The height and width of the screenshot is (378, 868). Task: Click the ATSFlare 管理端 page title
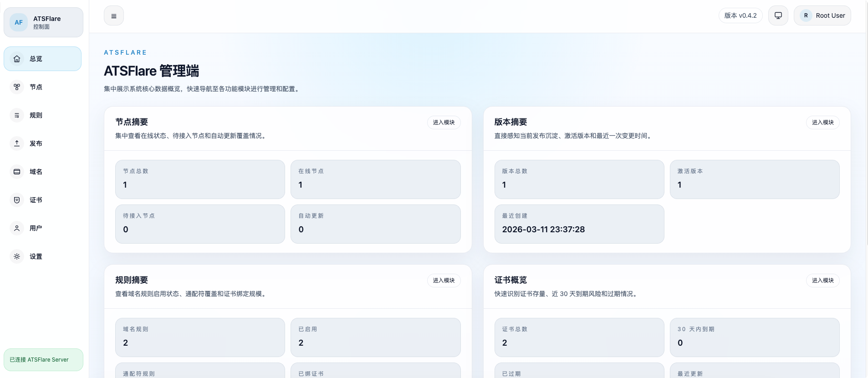[151, 71]
